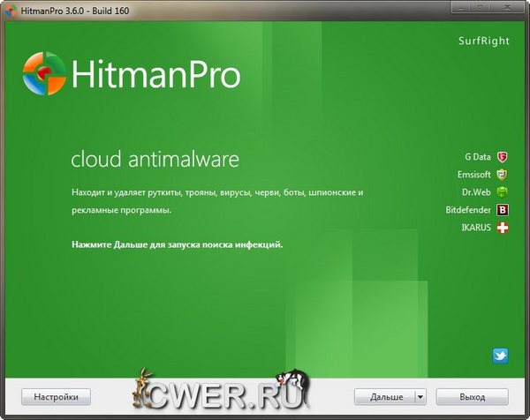Screen dimensions: 530x420
Task: Click the Emsisoft label
Action: 473,175
